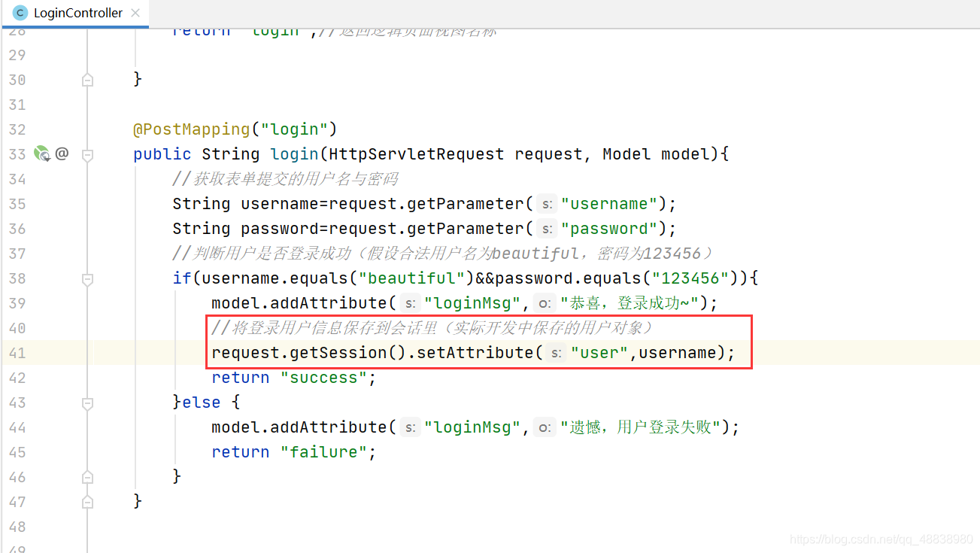Click the "s:" hint before "password" string
The height and width of the screenshot is (553, 980).
point(547,229)
